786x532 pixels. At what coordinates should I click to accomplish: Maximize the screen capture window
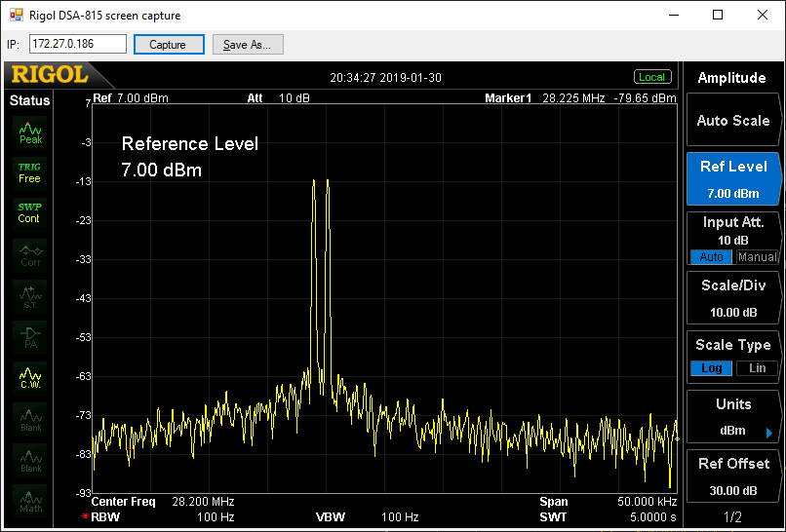tap(718, 15)
